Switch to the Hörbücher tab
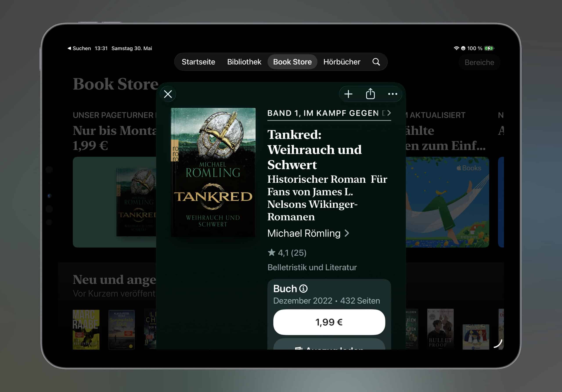The image size is (562, 392). [342, 62]
